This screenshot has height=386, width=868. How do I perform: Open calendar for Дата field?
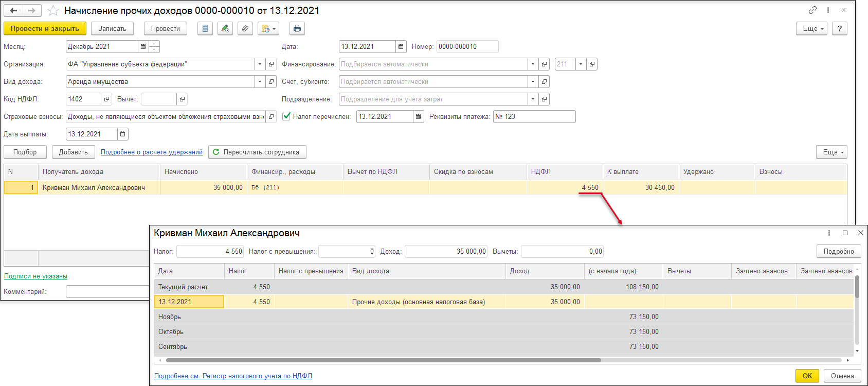pos(401,47)
